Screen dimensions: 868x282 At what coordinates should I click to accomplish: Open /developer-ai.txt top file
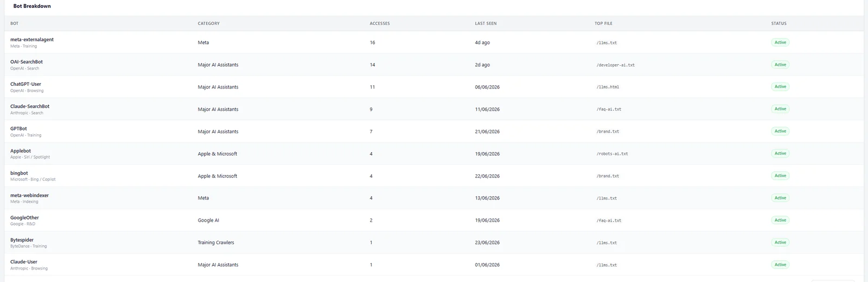point(616,65)
